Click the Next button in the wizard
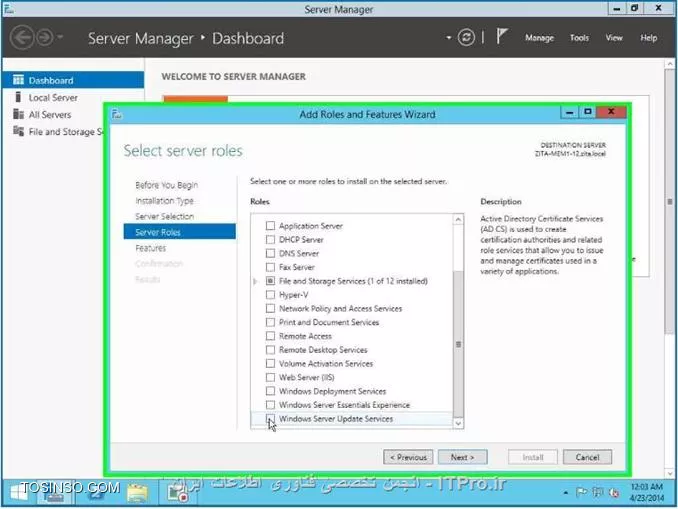Viewport: 678px width, 509px height. point(462,457)
